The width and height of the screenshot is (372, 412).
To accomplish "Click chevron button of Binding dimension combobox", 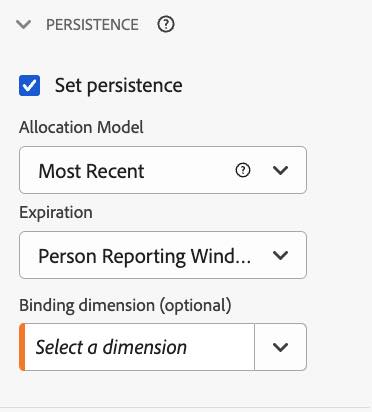I will 280,347.
